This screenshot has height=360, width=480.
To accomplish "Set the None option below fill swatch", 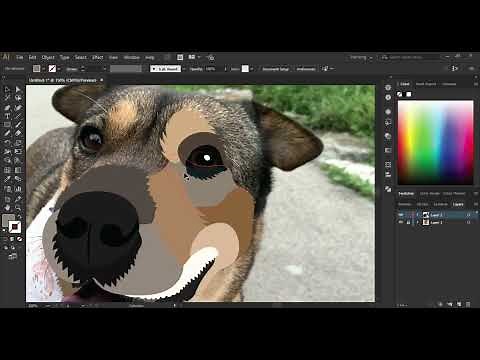I will [x=20, y=239].
